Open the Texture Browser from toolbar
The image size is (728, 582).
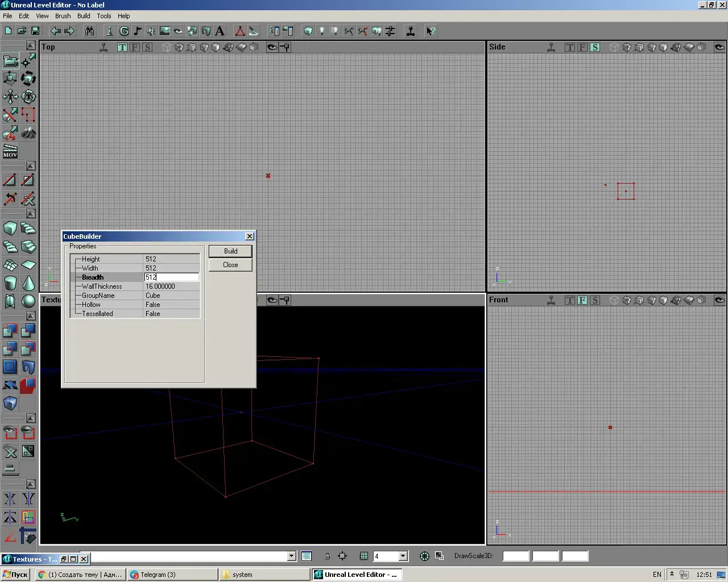tap(165, 31)
